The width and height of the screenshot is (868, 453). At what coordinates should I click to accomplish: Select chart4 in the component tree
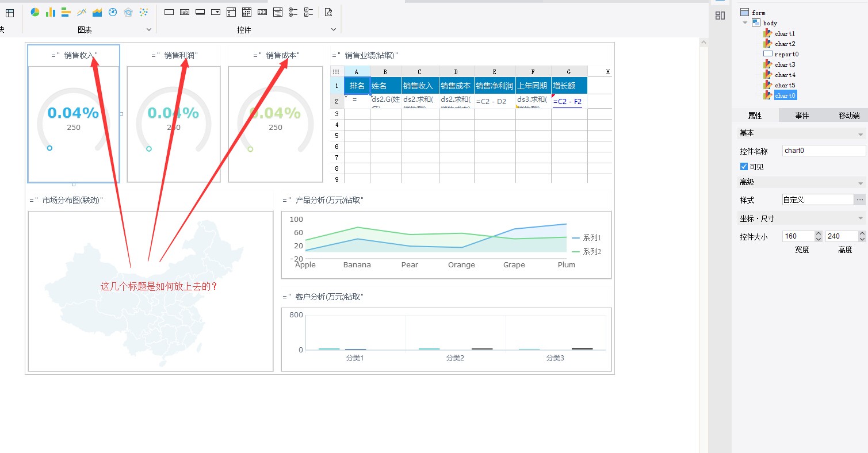click(785, 75)
